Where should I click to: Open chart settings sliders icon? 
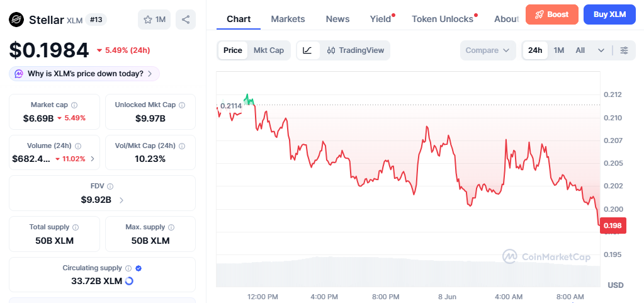click(624, 50)
